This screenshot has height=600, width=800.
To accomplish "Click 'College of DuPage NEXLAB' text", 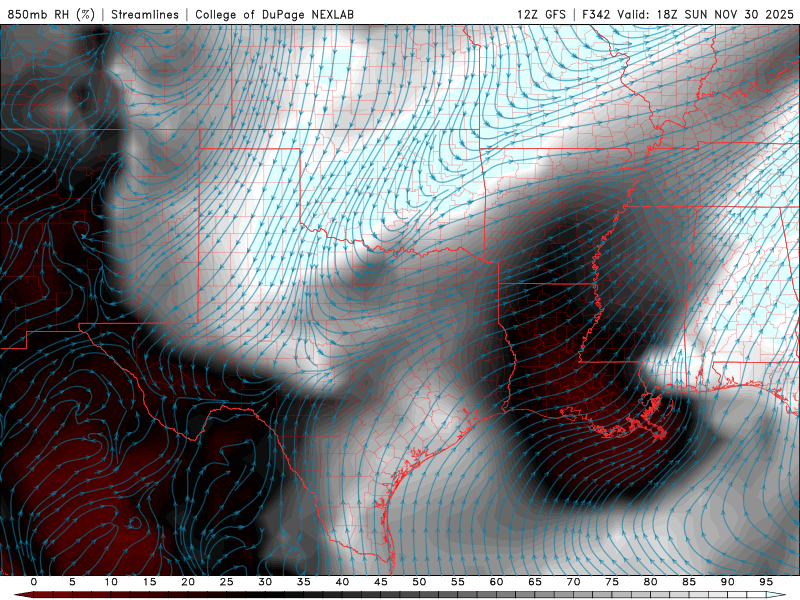I will (x=274, y=14).
